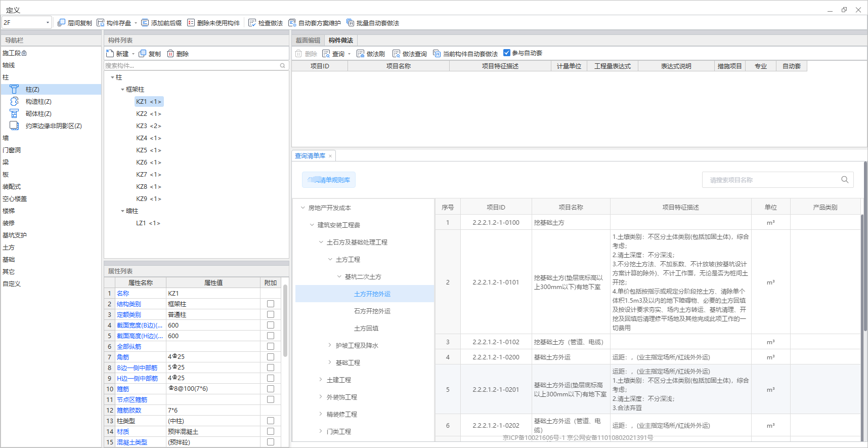Click the 项目名称 column header in 构件做法
This screenshot has width=868, height=448.
pos(399,66)
